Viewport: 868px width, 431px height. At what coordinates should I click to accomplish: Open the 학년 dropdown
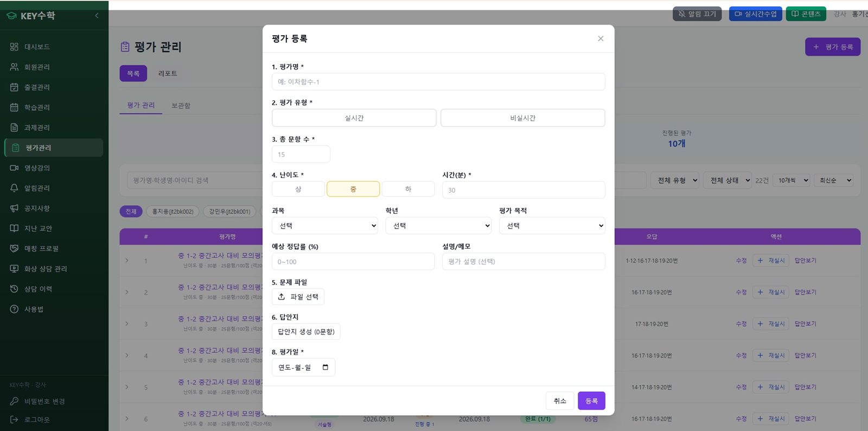coord(439,226)
